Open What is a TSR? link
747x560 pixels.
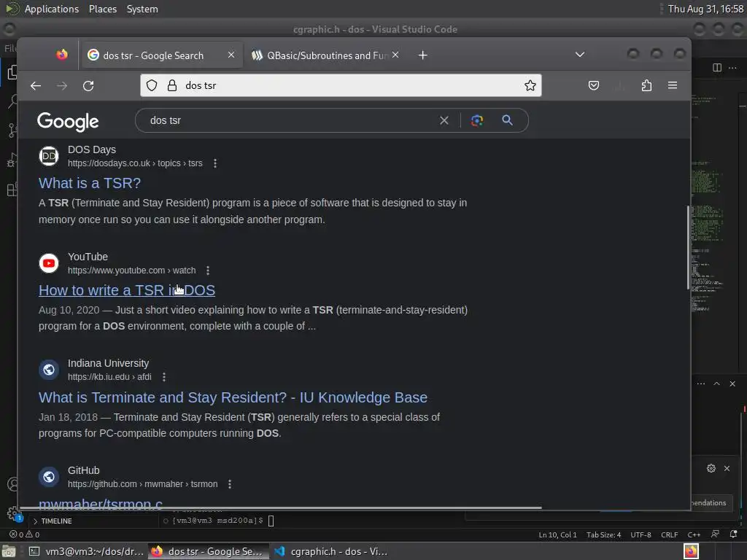tap(90, 183)
